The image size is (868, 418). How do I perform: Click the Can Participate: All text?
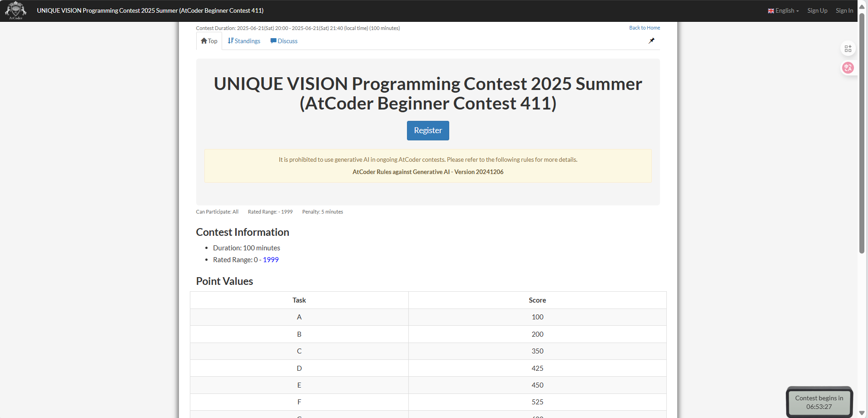point(217,212)
